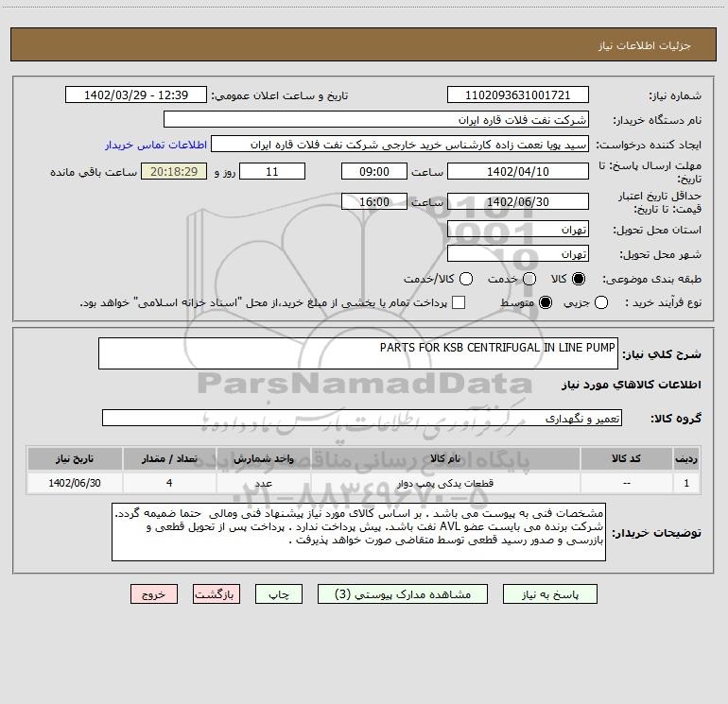The height and width of the screenshot is (704, 728).
Task: Click the buyer notes text area
Action: [x=358, y=532]
